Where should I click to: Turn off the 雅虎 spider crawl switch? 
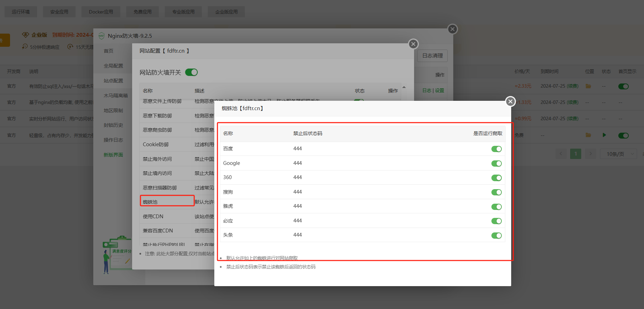(x=497, y=207)
